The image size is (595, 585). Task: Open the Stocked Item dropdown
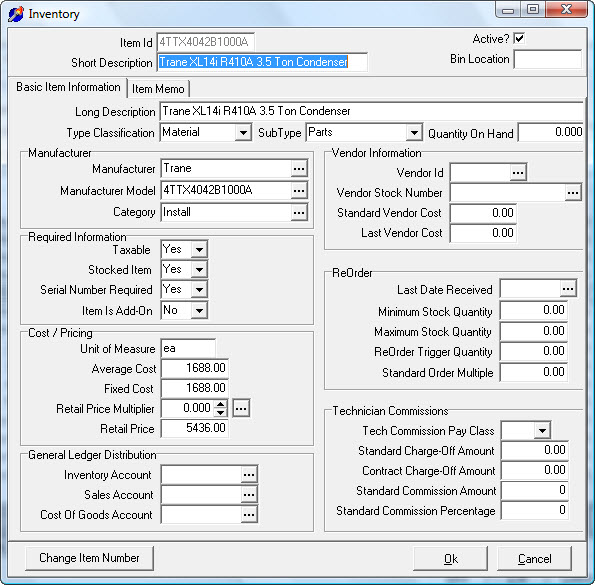click(x=199, y=270)
